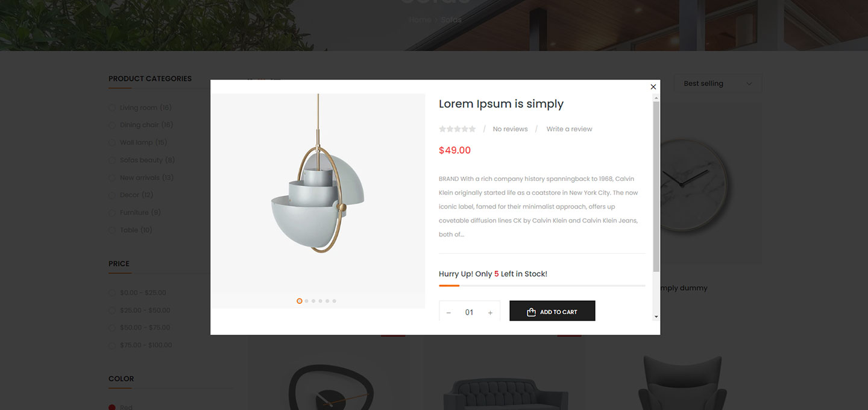
Task: Click the quantity input field showing 01
Action: point(470,312)
